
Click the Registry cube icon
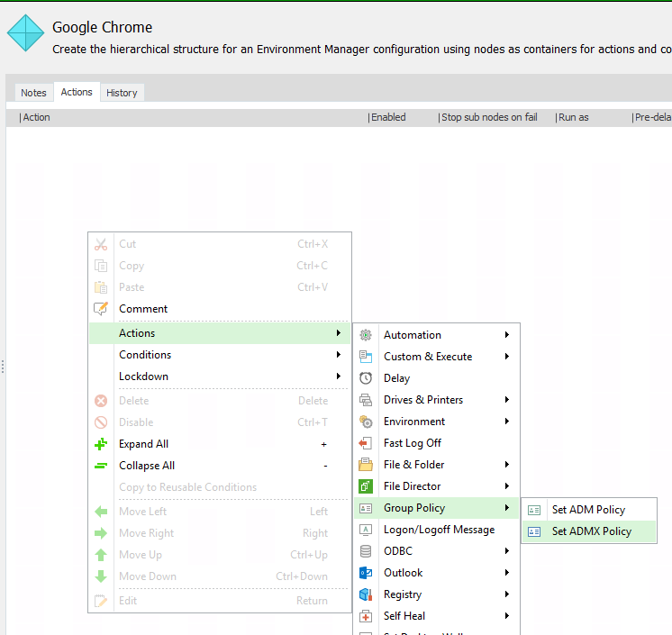pyautogui.click(x=366, y=594)
